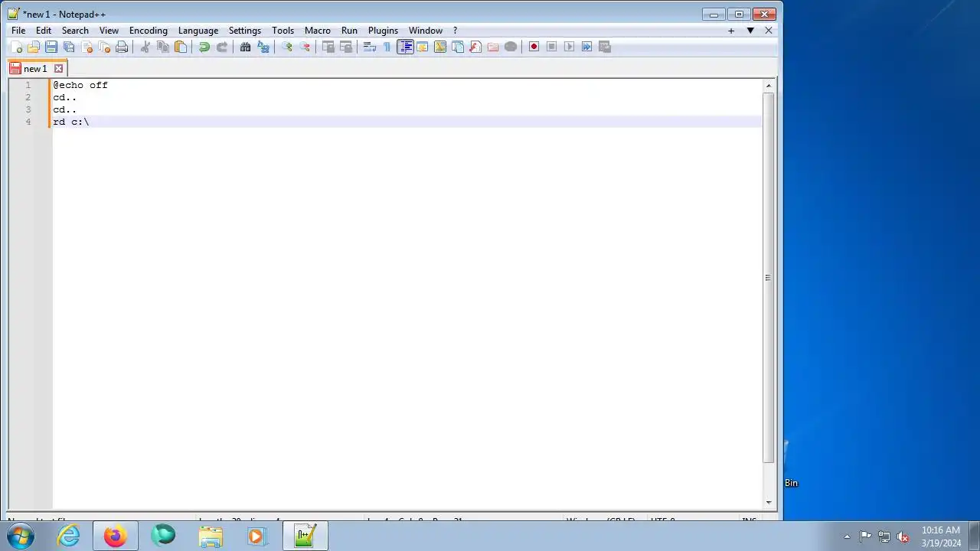
Task: Open Internet Explorer from the taskbar
Action: pos(69,536)
